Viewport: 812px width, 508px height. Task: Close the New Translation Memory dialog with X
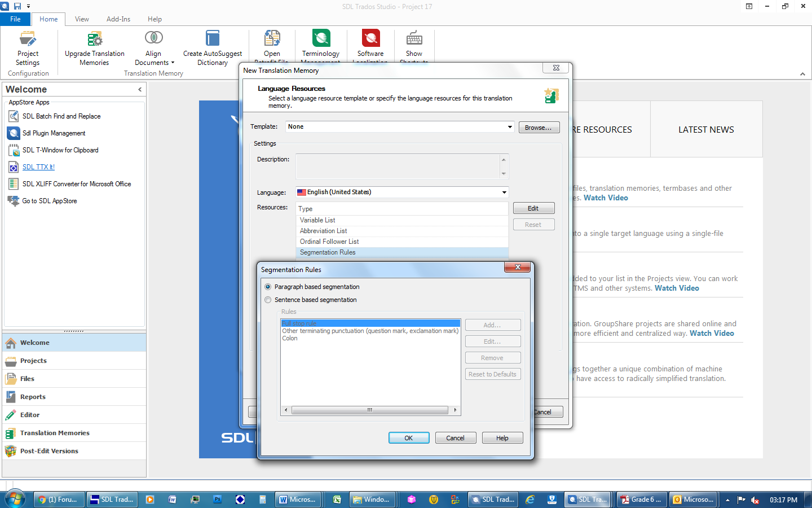tap(556, 68)
